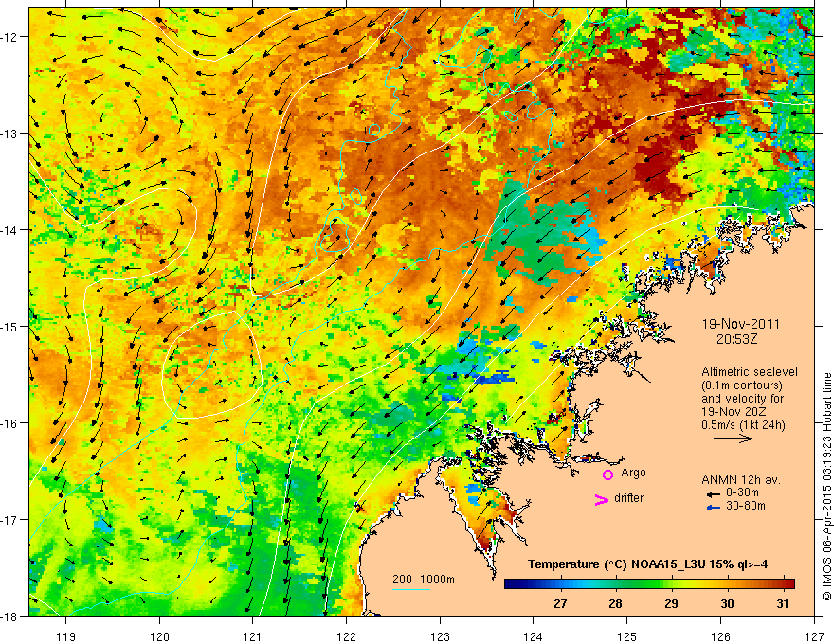Click the 0.5m/s velocity scale arrow

(733, 438)
